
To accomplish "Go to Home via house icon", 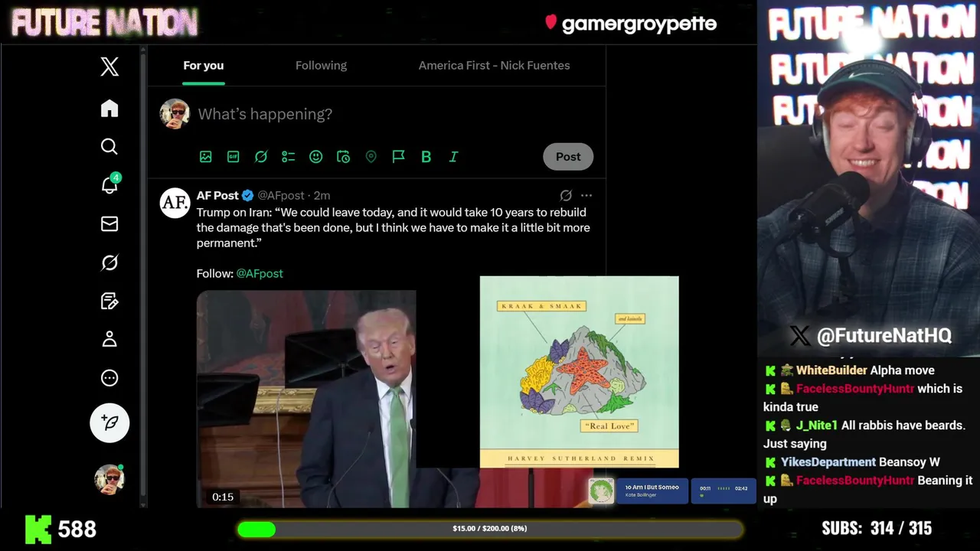I will click(109, 109).
